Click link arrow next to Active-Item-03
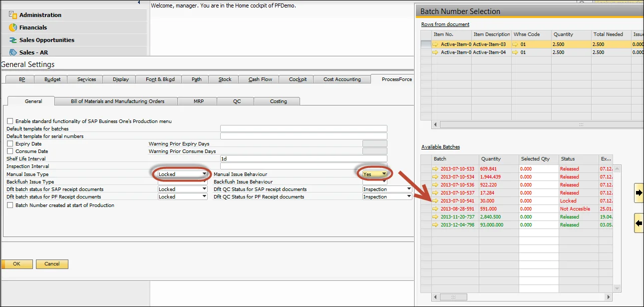This screenshot has width=644, height=307. click(436, 44)
